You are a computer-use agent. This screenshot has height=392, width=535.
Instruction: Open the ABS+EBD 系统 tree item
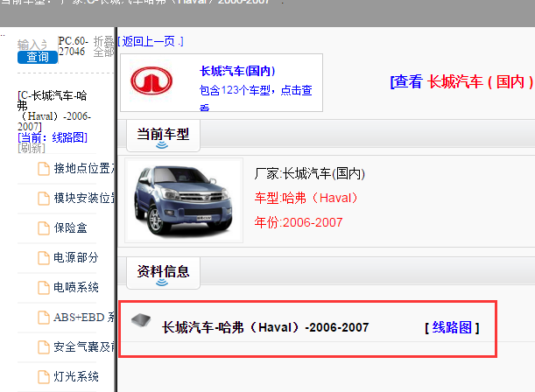tap(84, 318)
